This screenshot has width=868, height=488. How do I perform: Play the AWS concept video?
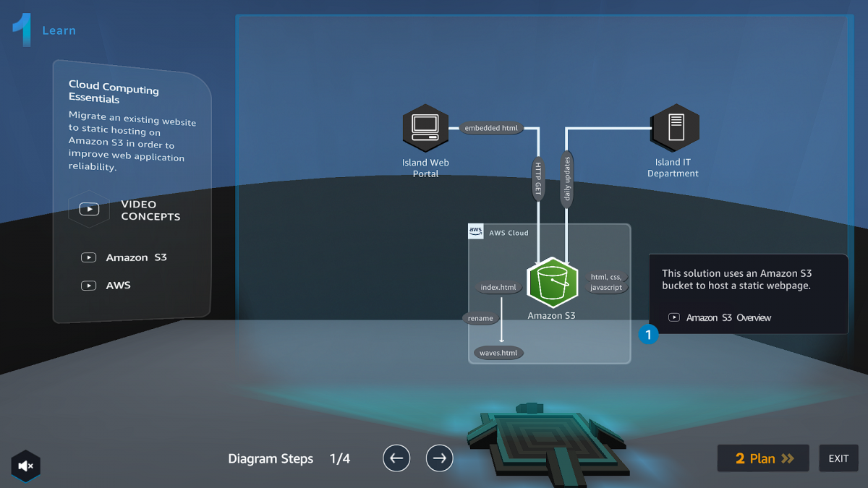click(88, 285)
